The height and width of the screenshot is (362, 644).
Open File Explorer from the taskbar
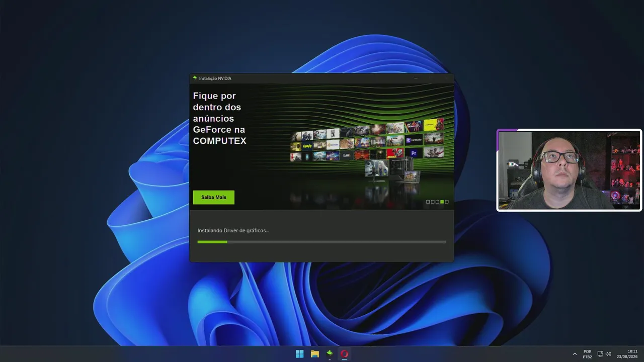(x=315, y=354)
